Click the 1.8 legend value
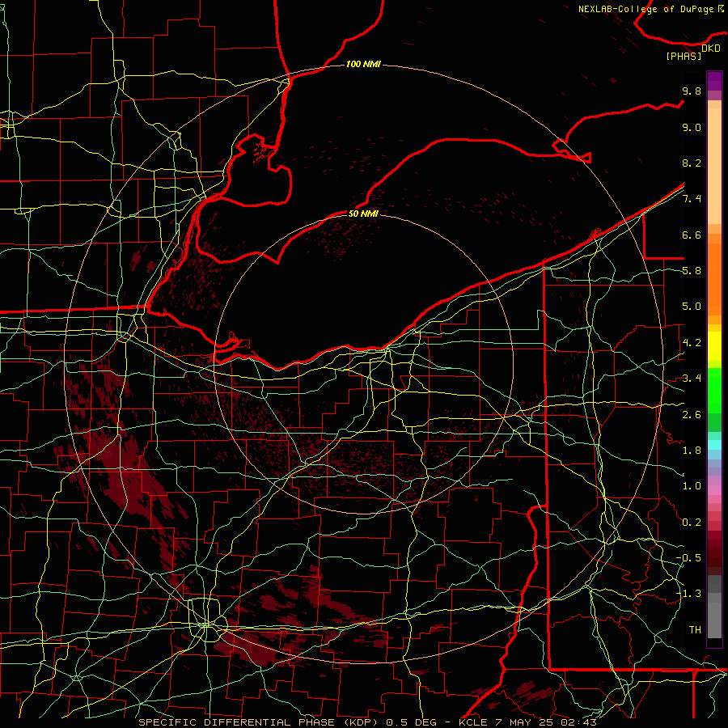 [692, 451]
